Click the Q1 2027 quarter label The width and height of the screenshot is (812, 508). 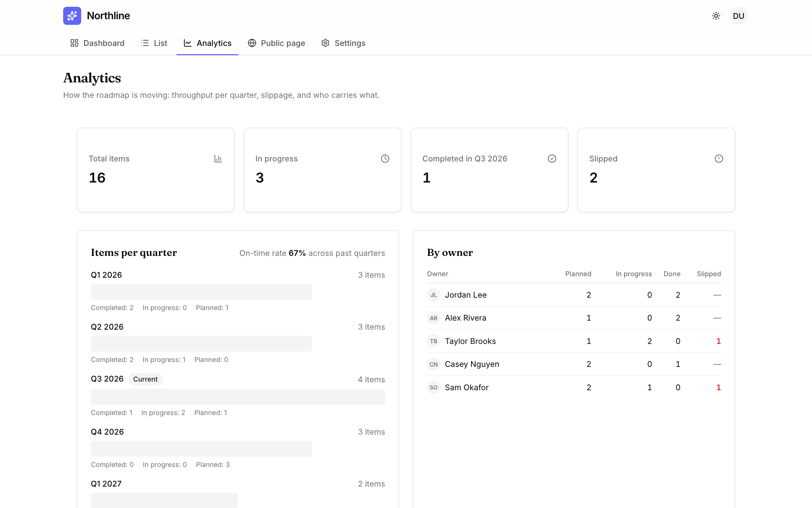(x=106, y=484)
